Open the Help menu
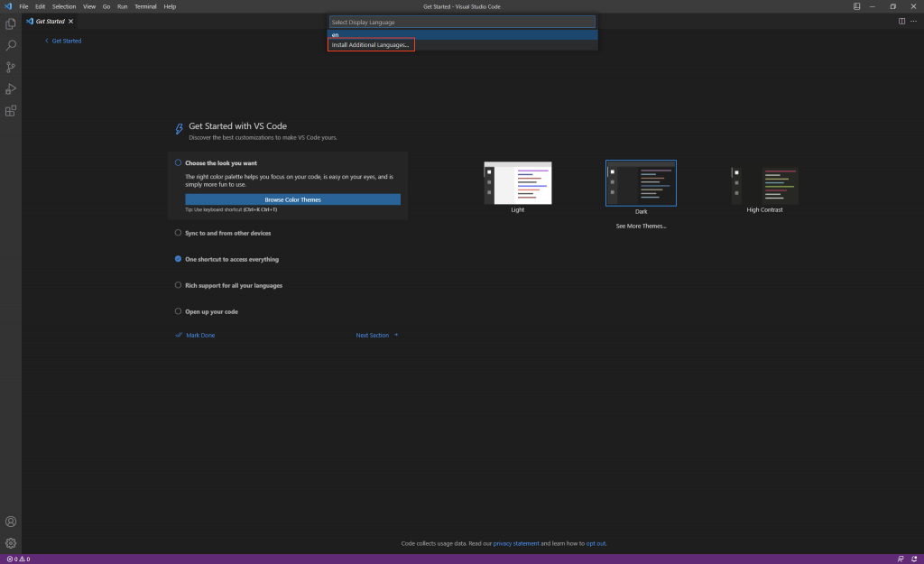 click(170, 6)
